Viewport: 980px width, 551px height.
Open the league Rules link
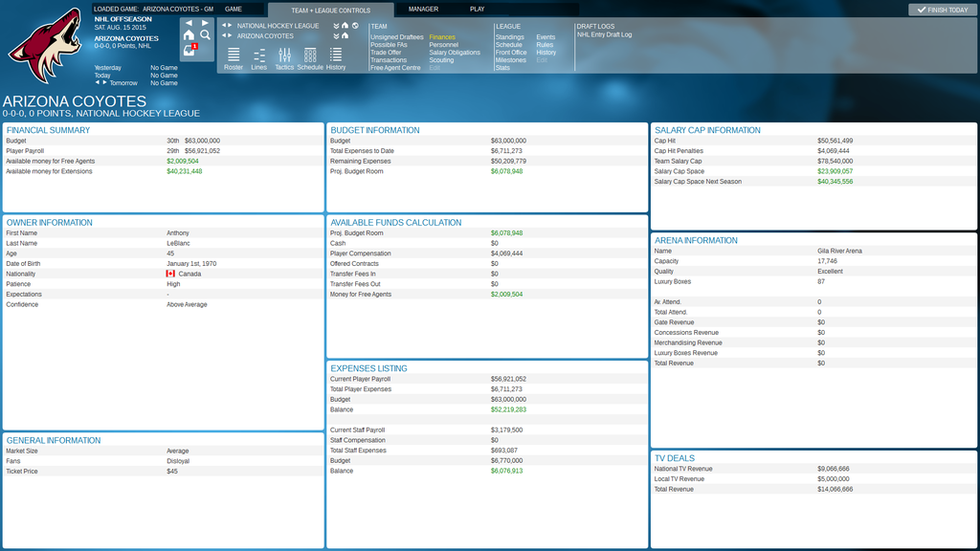click(x=545, y=45)
